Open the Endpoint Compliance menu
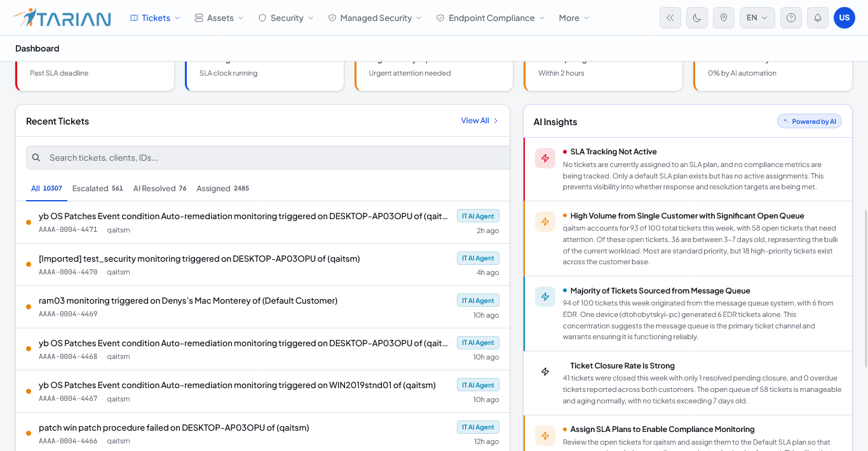The height and width of the screenshot is (451, 868). point(491,18)
